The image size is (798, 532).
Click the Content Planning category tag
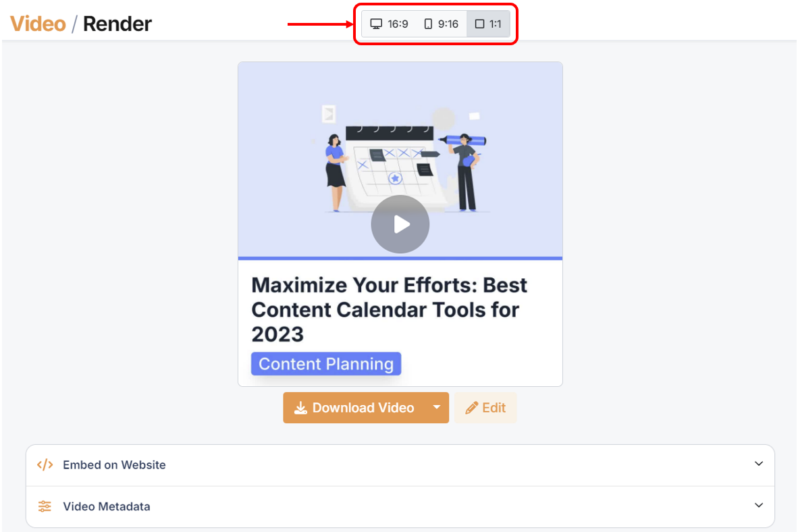[325, 363]
